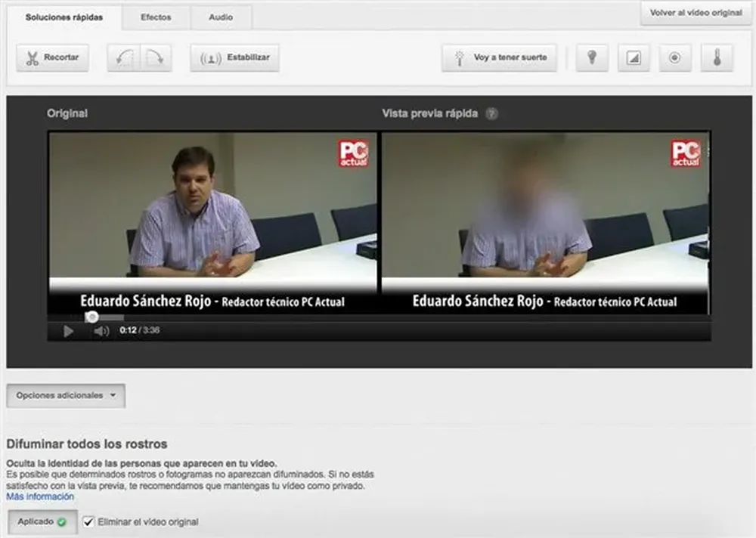756x538 pixels.
Task: Mute the video with the speaker icon
Action: coord(101,331)
